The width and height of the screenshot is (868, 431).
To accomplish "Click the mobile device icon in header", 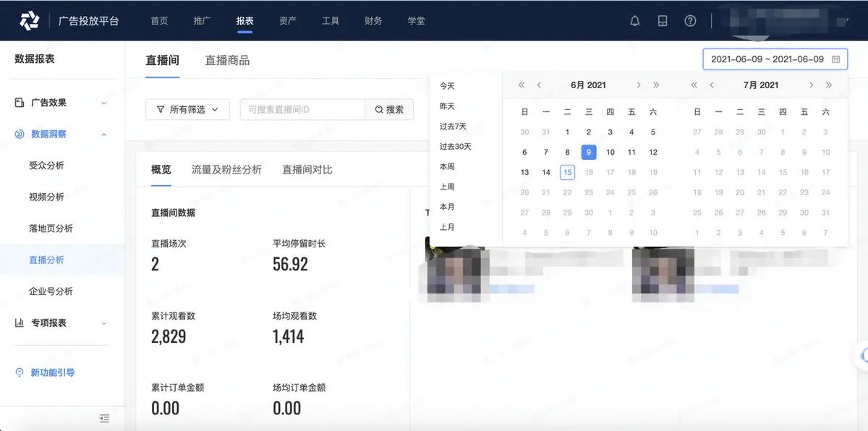I will [663, 21].
